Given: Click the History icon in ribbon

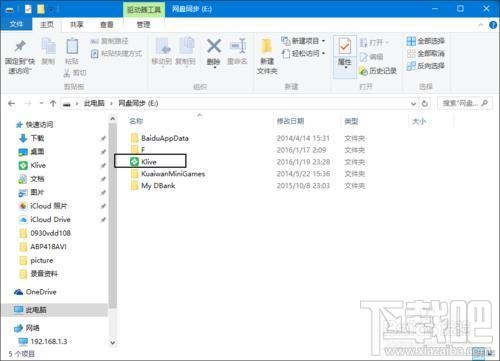Looking at the screenshot, I should 363,71.
